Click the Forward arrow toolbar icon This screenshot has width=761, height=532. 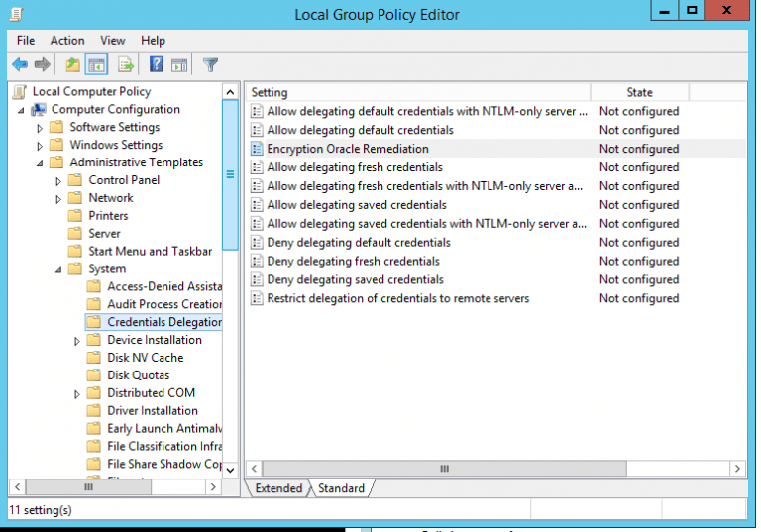[x=43, y=64]
